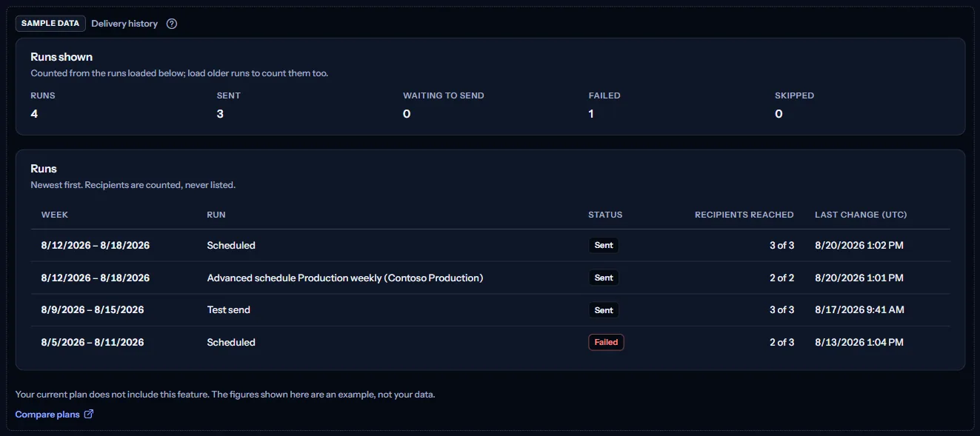This screenshot has height=436, width=980.
Task: Click the WEEK column header
Action: point(55,215)
